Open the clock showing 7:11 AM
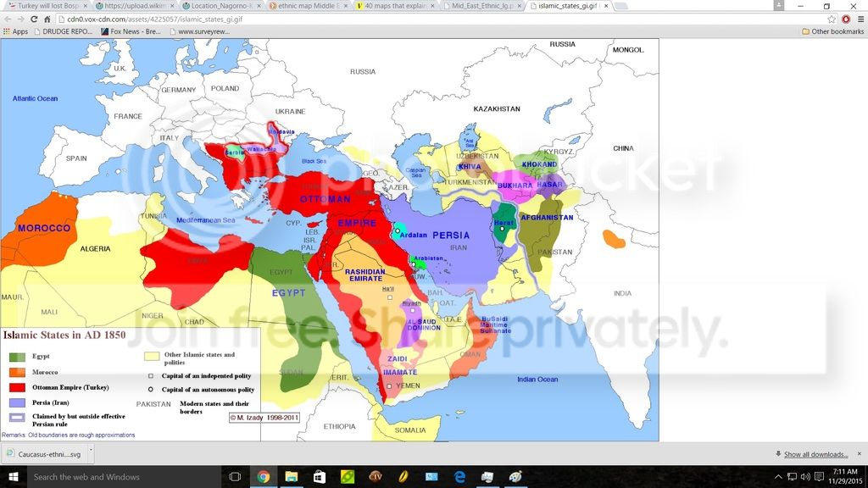The width and height of the screenshot is (868, 488). (845, 476)
